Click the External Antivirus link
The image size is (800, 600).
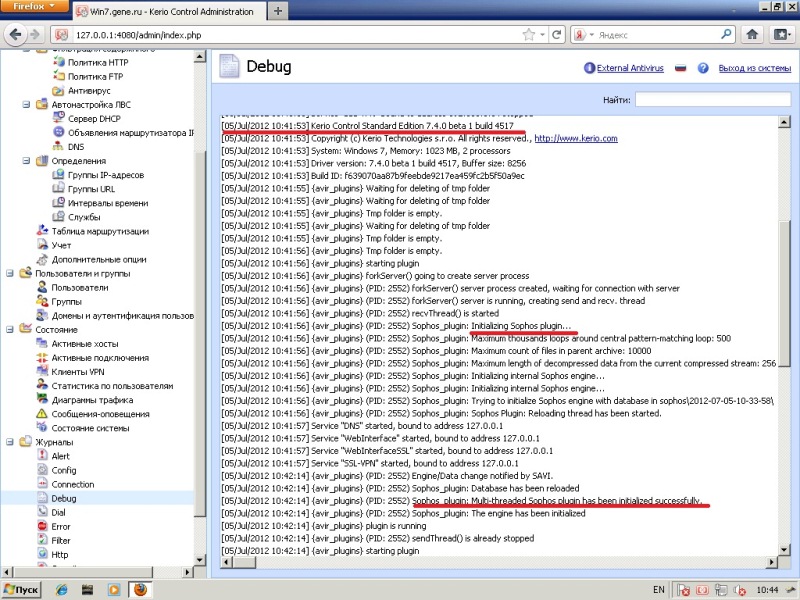pos(630,68)
